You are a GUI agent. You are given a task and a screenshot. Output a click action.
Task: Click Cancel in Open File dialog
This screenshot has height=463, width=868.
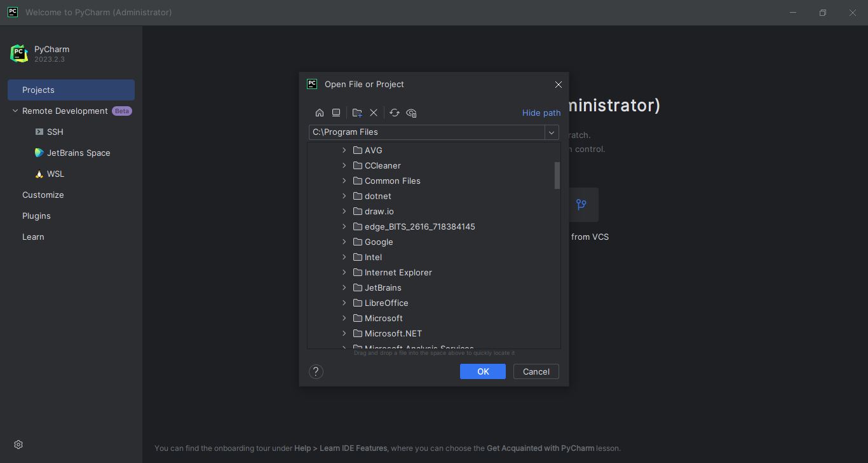point(536,371)
